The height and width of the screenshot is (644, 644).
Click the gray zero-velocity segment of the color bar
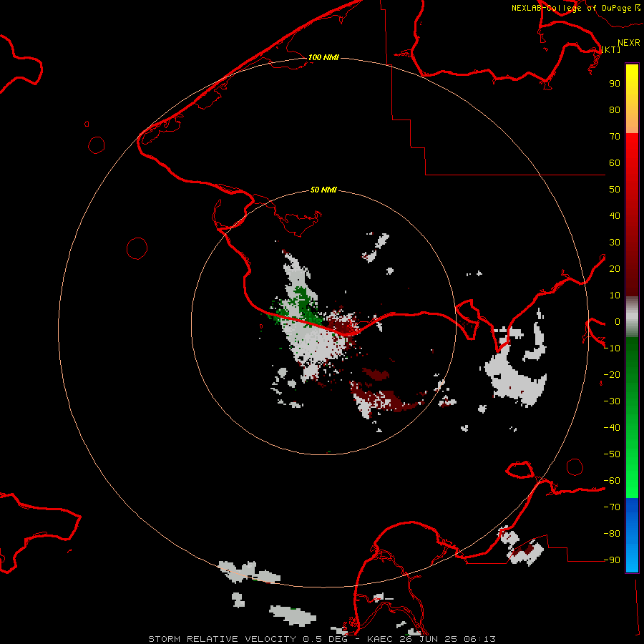[632, 317]
